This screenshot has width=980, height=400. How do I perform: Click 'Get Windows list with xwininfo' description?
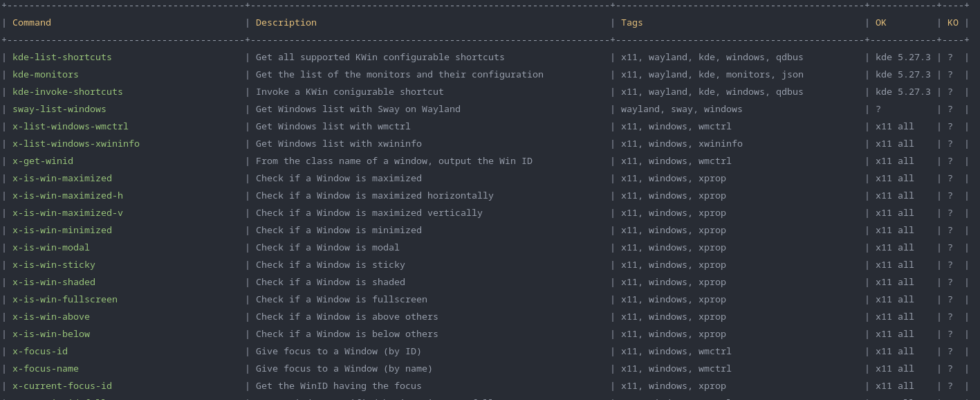tap(339, 144)
